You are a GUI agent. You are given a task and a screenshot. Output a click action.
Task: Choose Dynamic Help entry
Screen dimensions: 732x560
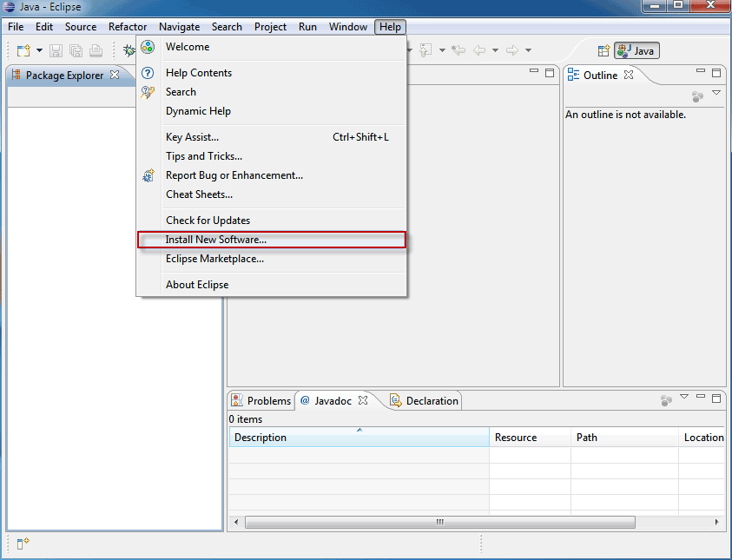tap(272, 111)
